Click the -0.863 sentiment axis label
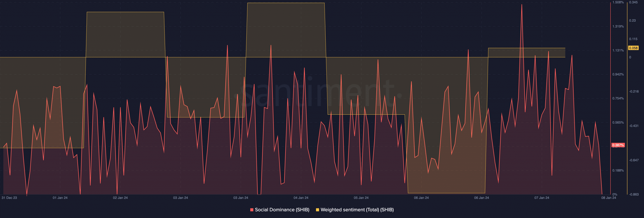The image size is (644, 218). click(x=634, y=194)
